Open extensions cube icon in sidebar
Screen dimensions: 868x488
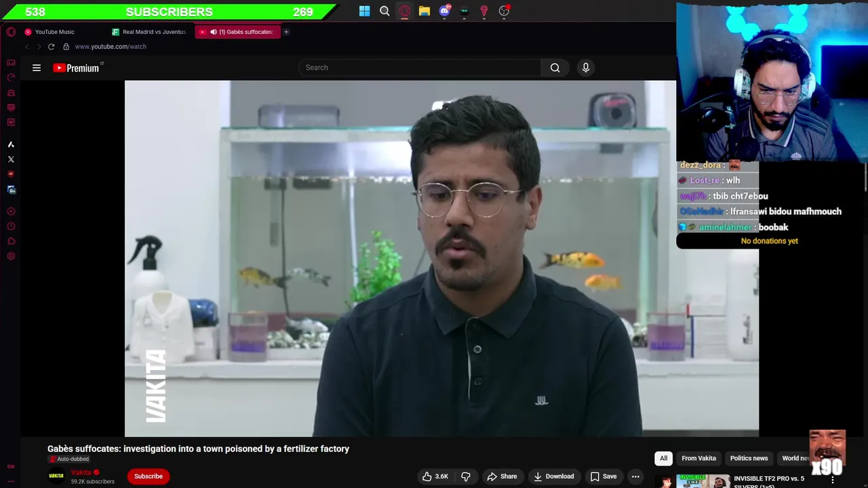(11, 241)
